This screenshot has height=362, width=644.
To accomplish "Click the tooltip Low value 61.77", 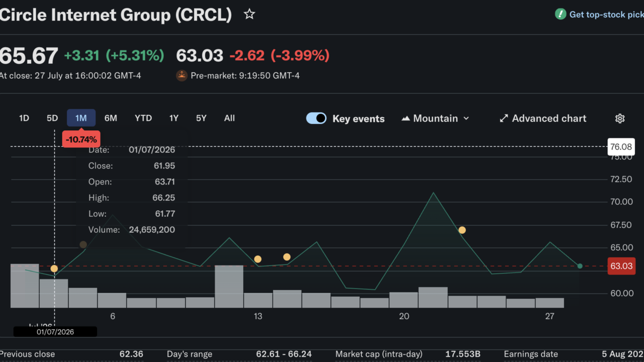I will click(164, 214).
